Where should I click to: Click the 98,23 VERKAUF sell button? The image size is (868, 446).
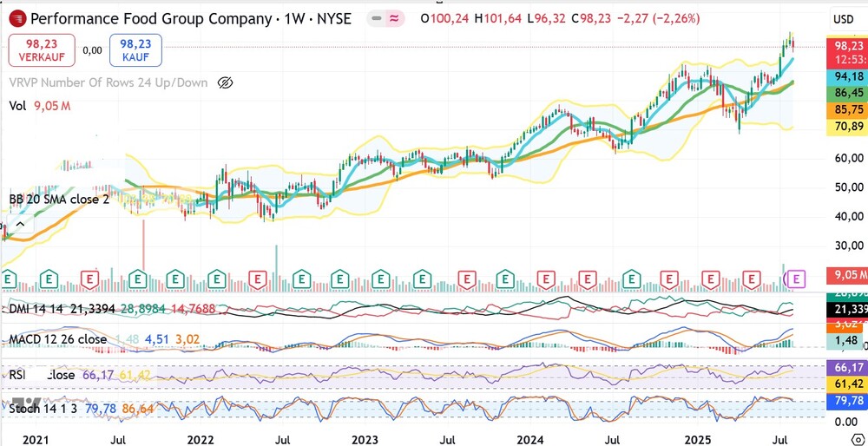tap(42, 50)
